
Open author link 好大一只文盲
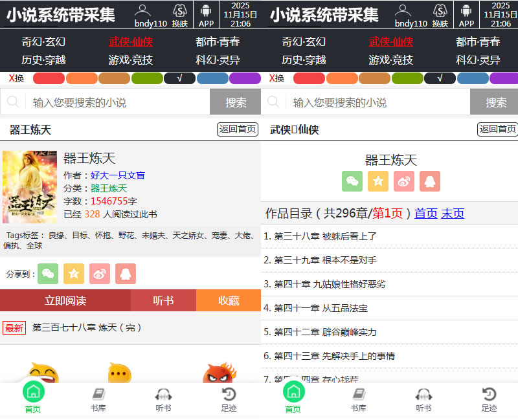[117, 175]
